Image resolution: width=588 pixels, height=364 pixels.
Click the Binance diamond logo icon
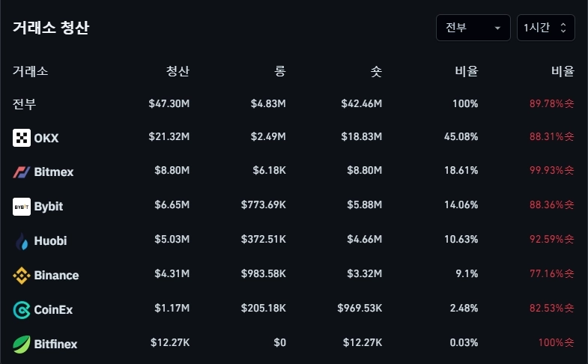[x=22, y=276]
